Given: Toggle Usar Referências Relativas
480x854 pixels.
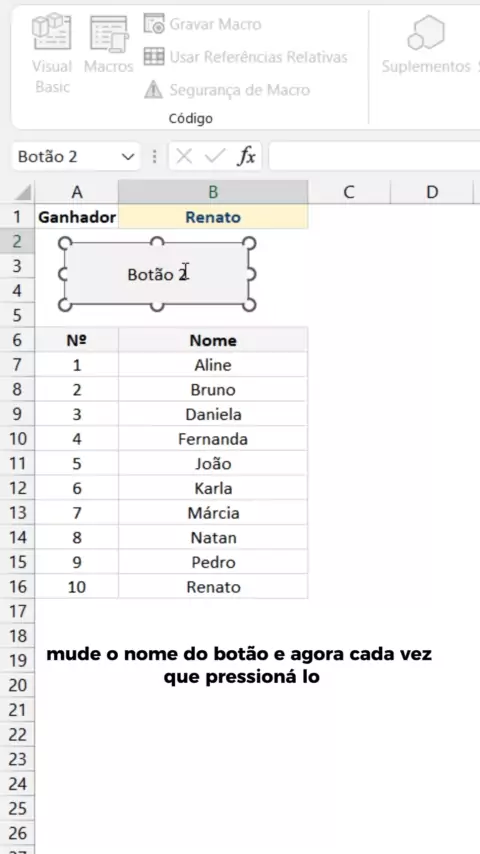Looking at the screenshot, I should point(245,57).
